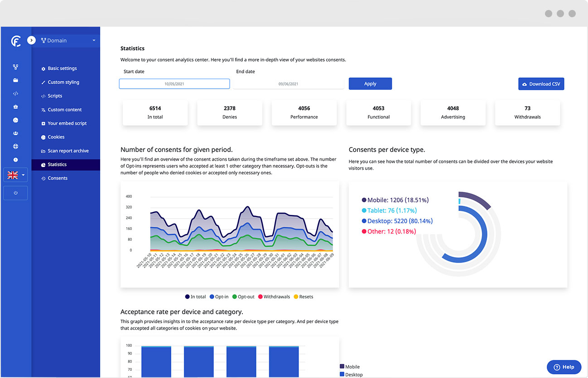Click the cookie icon in left rail

coord(15,120)
